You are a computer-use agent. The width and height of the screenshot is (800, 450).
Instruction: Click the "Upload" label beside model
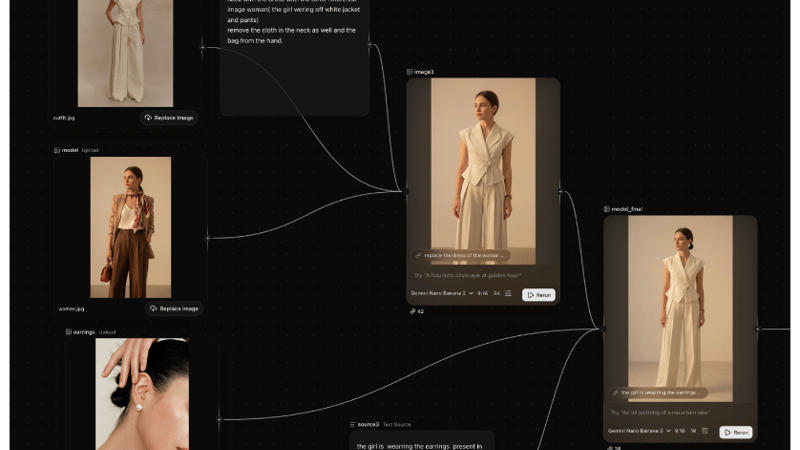coord(90,151)
